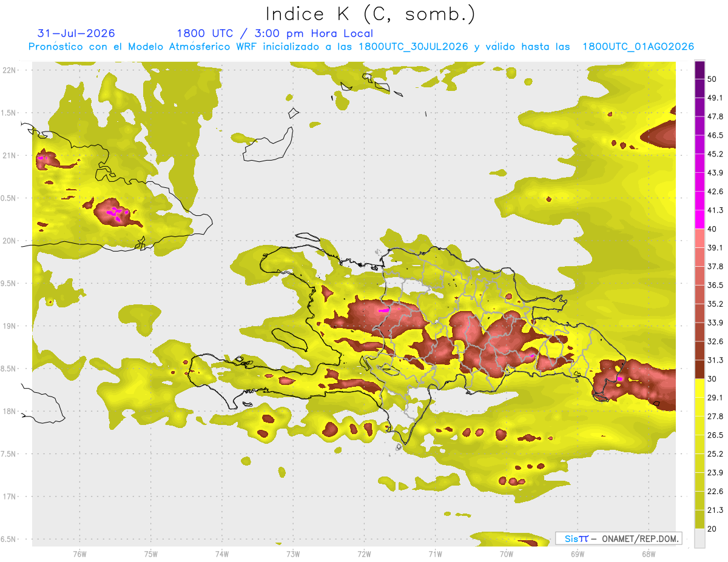Viewport: 728px width, 562px height.
Task: Click the '70W' longitude label
Action: [506, 554]
